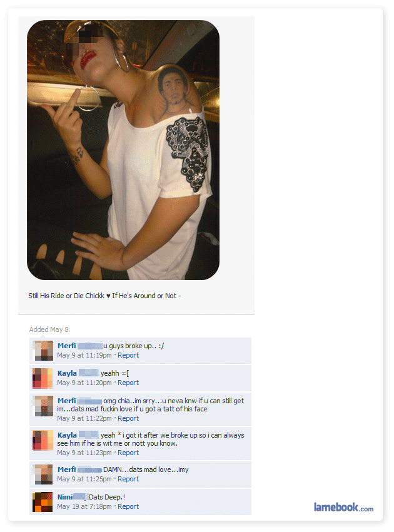
Task: Click the lamebook.com logo
Action: coord(343,507)
